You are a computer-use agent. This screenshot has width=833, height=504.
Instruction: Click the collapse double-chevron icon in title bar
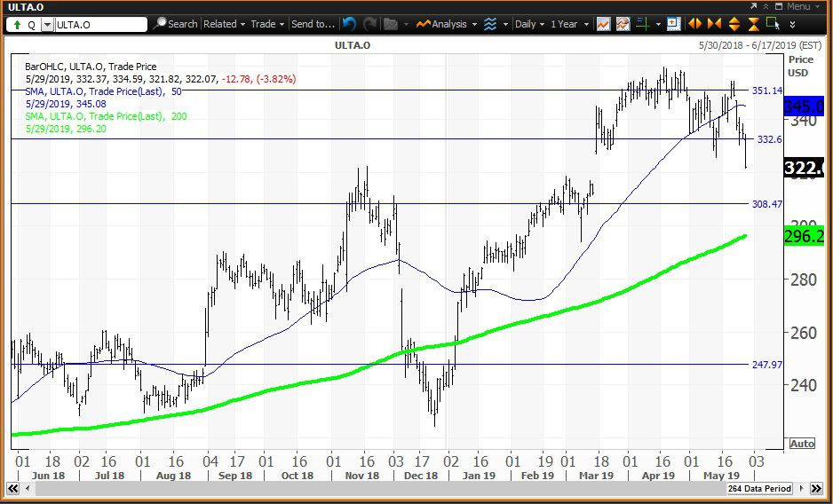coord(766,6)
